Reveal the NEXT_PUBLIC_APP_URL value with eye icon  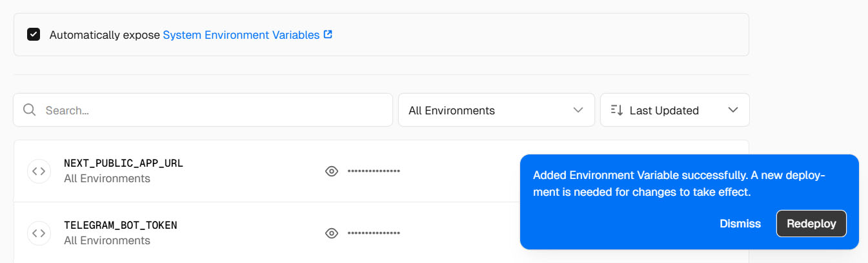(332, 171)
